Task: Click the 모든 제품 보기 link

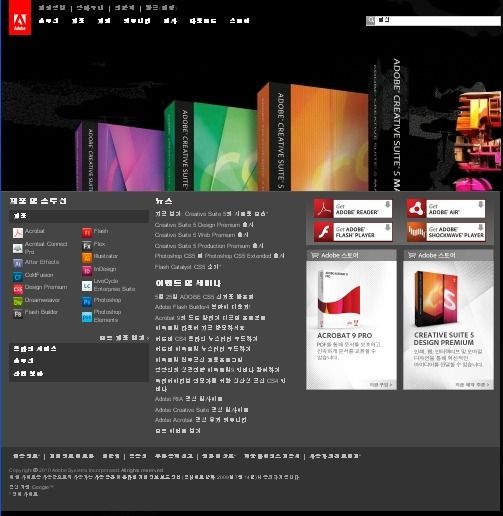Action: point(124,338)
